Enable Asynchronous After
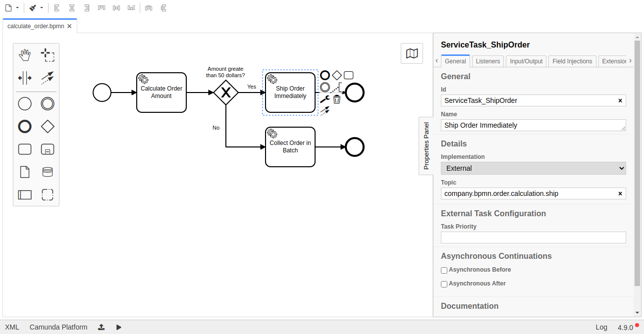 point(444,284)
